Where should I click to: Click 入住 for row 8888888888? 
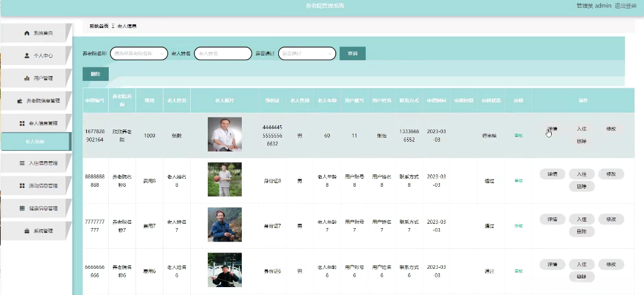[581, 174]
